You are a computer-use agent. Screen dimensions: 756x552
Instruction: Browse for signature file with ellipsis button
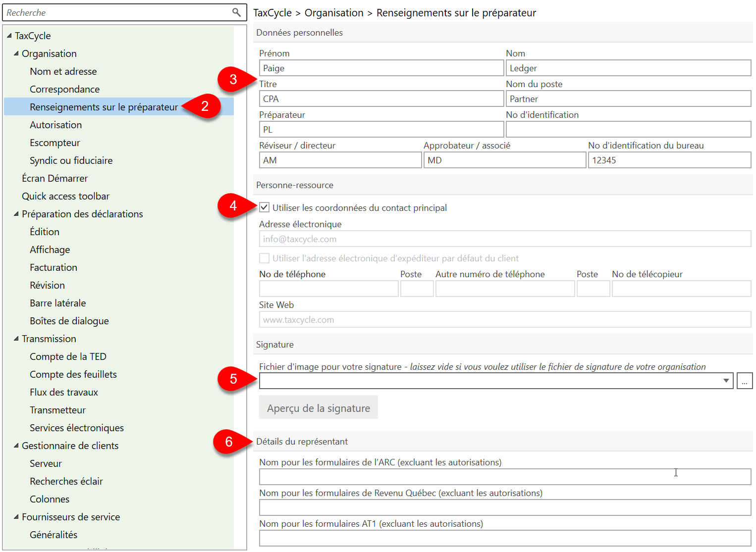(745, 381)
